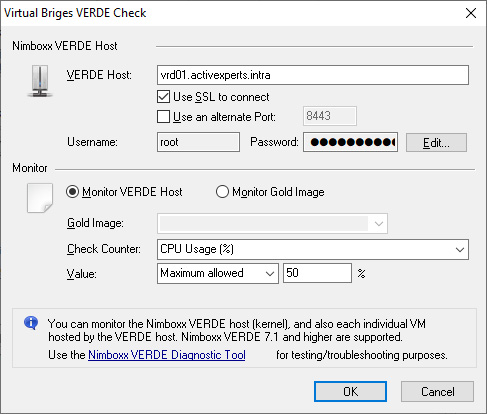Click the Value: label
Screen dimensions: 487x414
click(x=82, y=274)
